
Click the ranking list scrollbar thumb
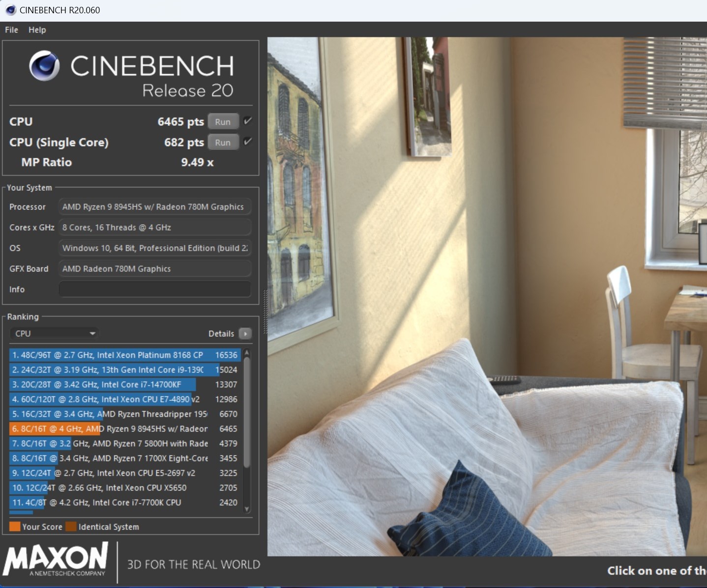tap(247, 412)
